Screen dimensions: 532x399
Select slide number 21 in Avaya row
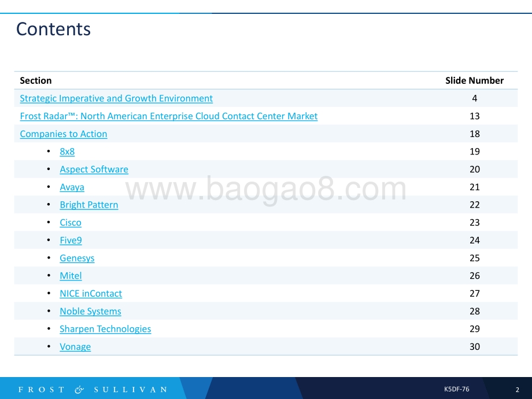[475, 187]
